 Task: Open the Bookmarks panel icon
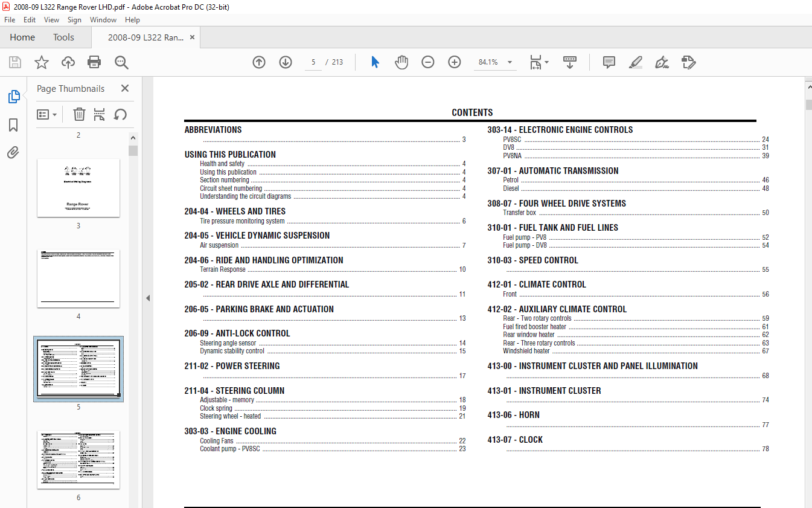tap(13, 125)
